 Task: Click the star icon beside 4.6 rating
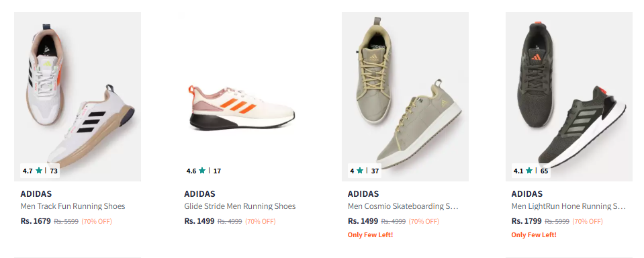coord(202,171)
